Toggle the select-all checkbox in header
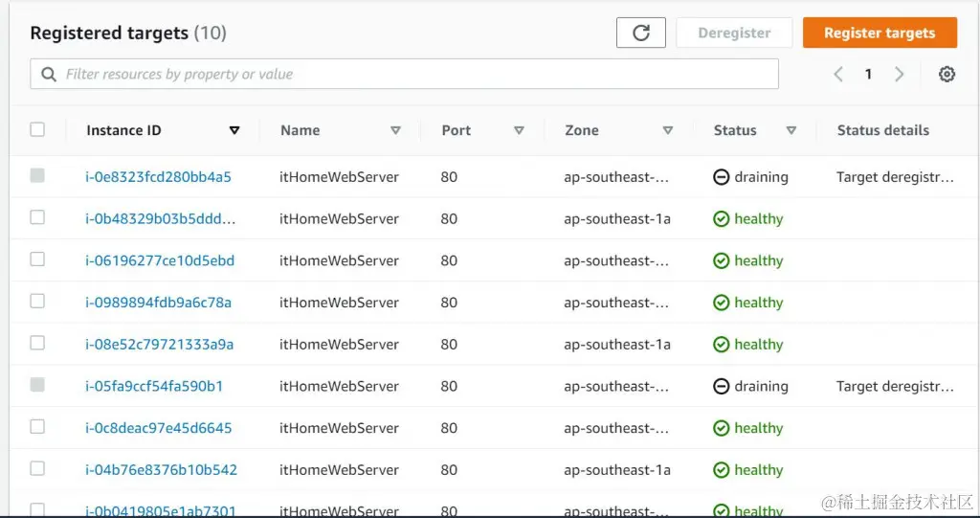The width and height of the screenshot is (980, 518). click(x=37, y=129)
